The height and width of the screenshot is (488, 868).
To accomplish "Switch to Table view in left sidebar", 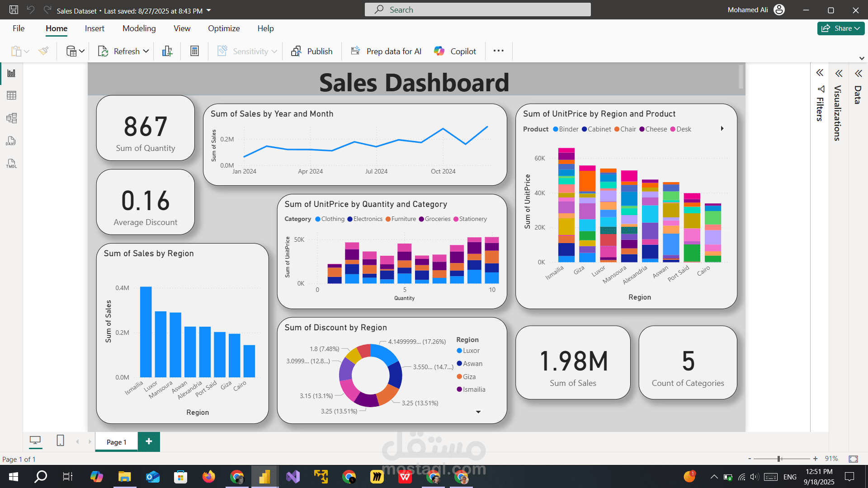I will [11, 95].
